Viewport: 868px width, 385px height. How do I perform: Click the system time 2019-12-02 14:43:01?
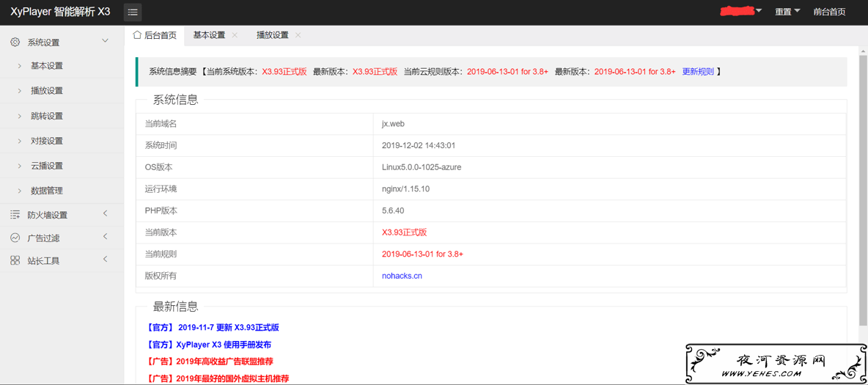click(419, 146)
